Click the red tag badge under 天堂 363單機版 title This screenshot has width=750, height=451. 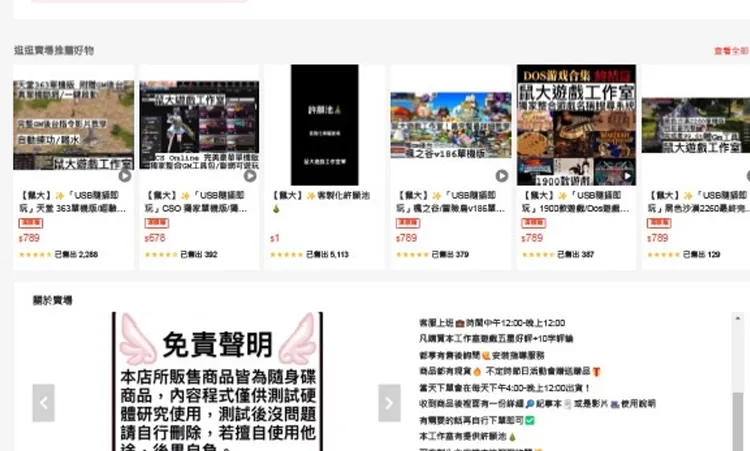point(31,223)
